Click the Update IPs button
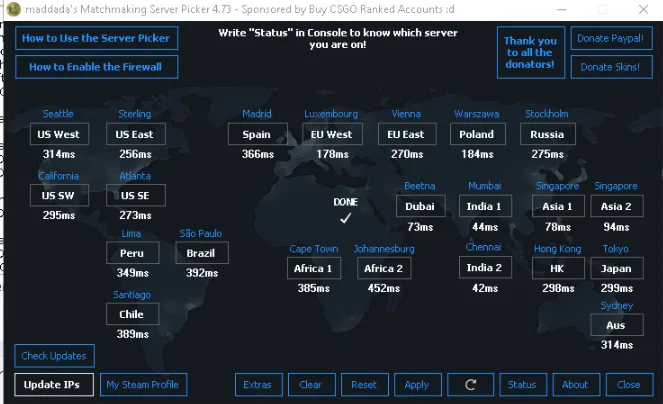Image resolution: width=663 pixels, height=404 pixels. pyautogui.click(x=55, y=384)
